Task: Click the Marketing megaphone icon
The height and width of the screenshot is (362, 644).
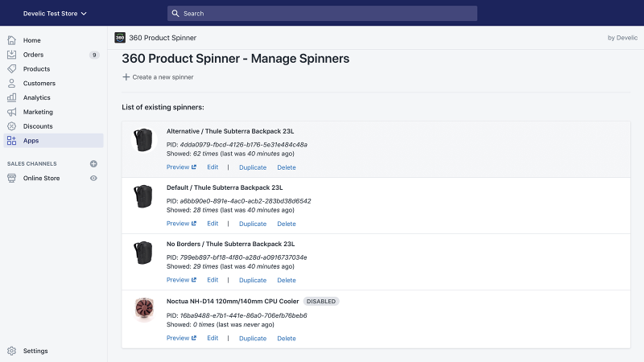Action: click(11, 112)
